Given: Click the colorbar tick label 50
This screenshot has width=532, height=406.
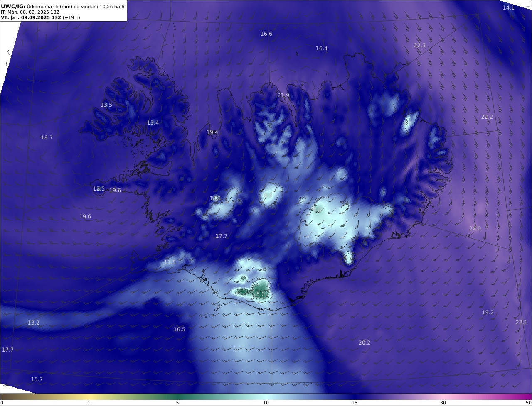Looking at the screenshot, I should tap(529, 403).
